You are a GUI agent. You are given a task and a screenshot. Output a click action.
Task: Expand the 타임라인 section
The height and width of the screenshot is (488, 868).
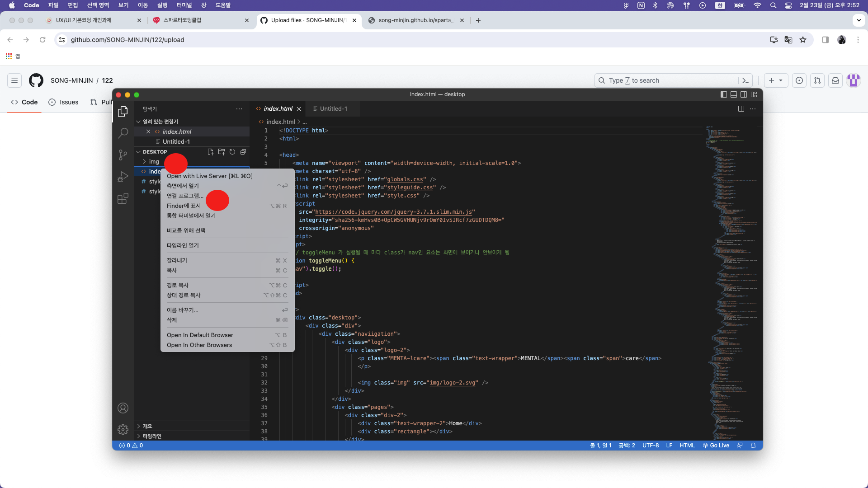point(152,436)
